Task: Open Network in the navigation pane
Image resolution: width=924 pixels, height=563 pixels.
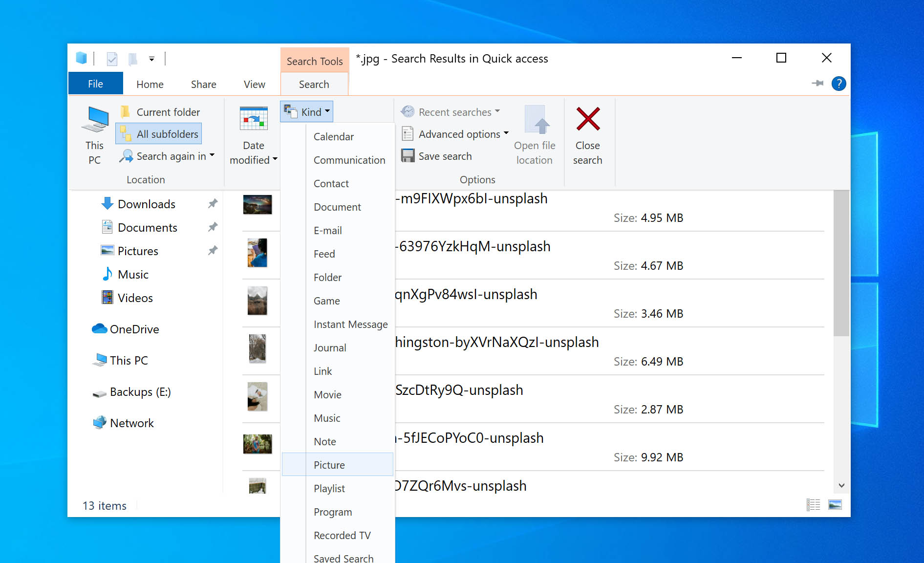Action: tap(123, 423)
